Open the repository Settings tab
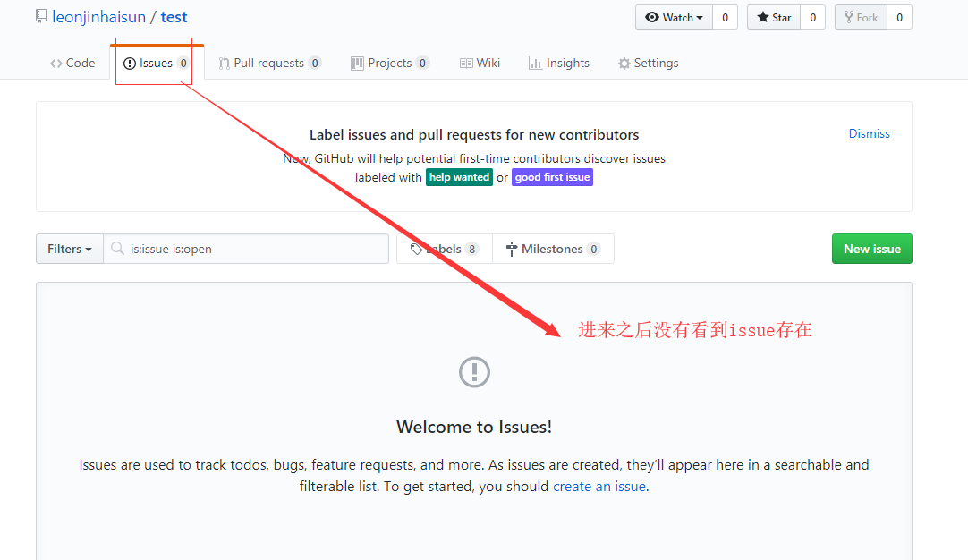 coord(649,63)
